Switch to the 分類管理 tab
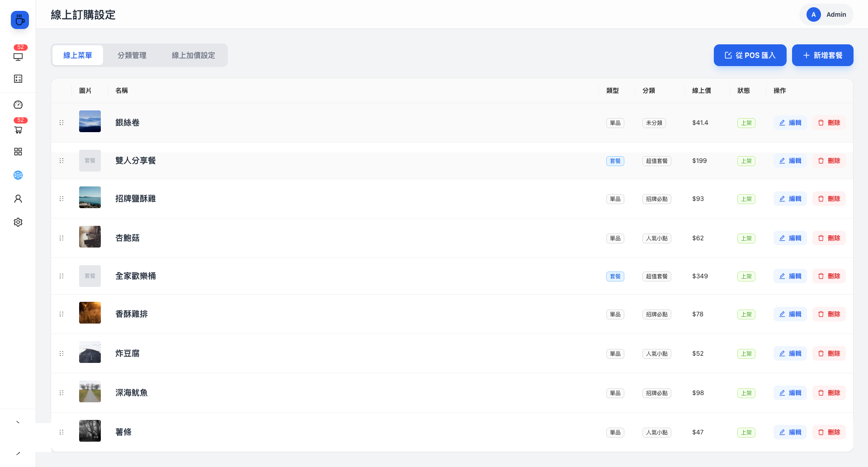Viewport: 868px width, 467px height. pos(132,55)
